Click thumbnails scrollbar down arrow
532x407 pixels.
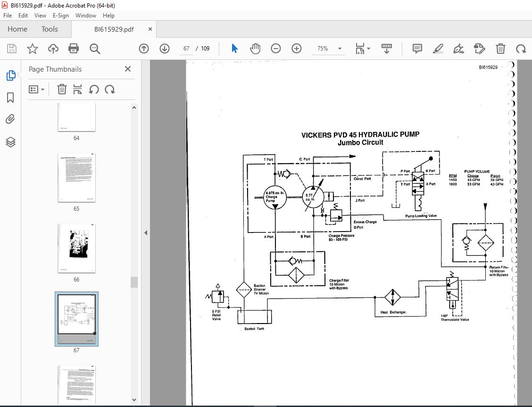134,400
